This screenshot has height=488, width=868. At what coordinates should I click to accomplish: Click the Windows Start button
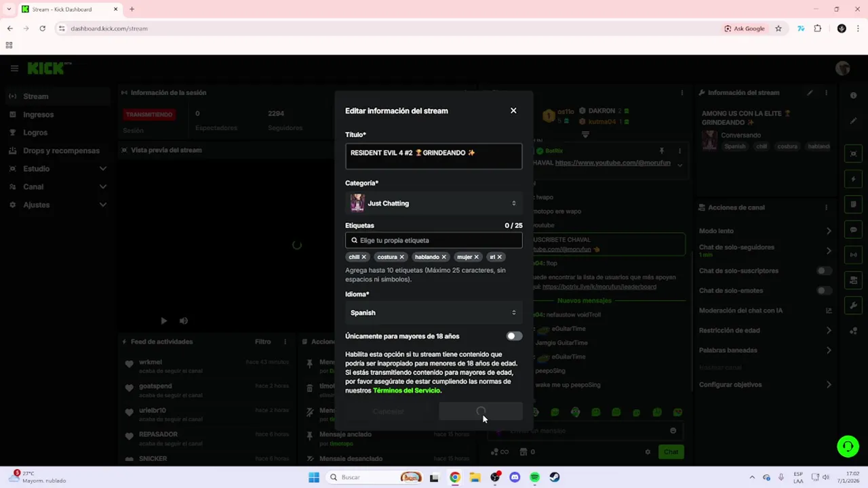(313, 477)
